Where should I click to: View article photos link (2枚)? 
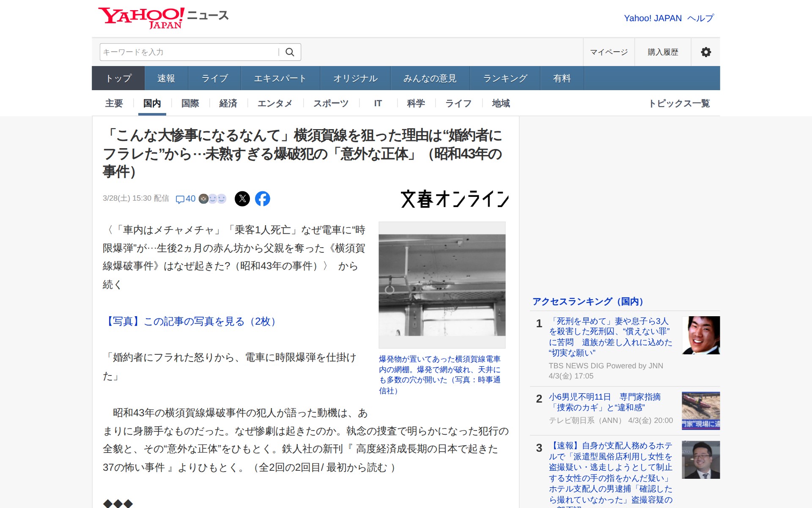tap(191, 321)
